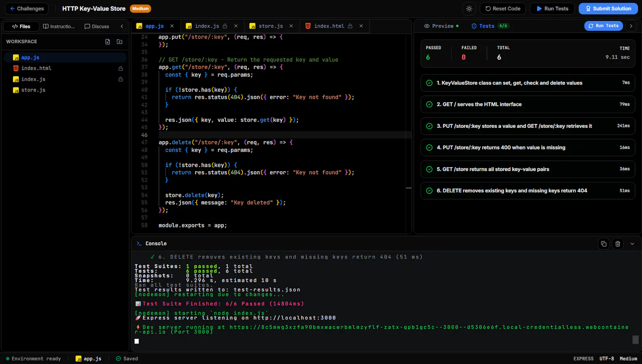Click editor scrollbar marker

point(408,188)
